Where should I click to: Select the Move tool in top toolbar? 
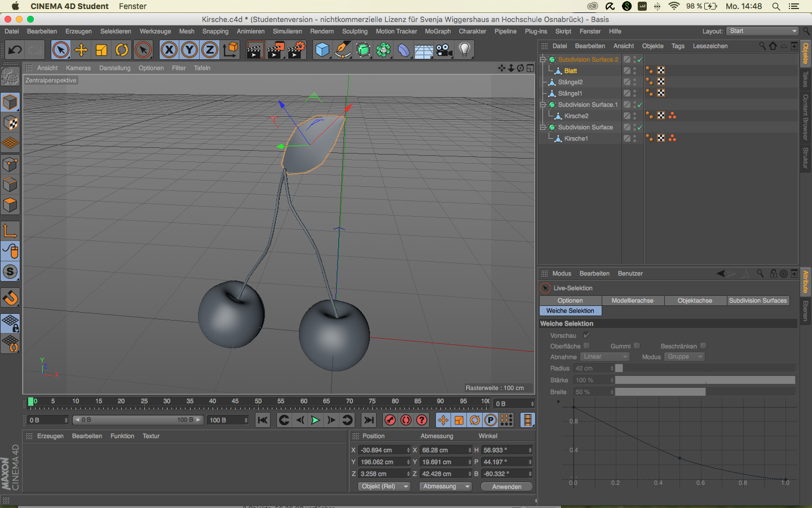81,50
